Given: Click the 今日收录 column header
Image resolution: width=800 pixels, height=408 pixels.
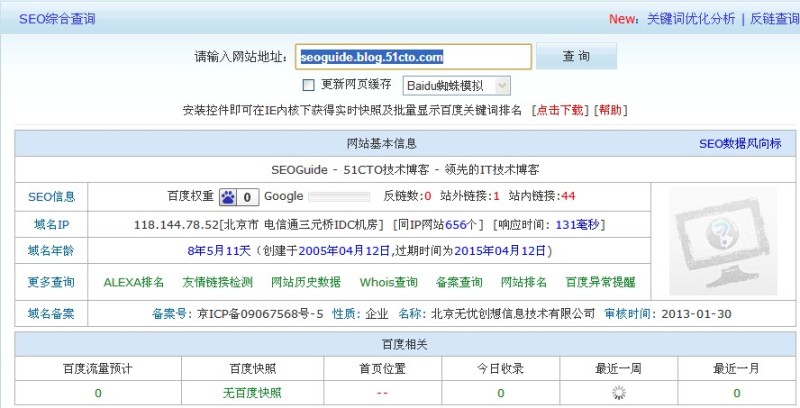Looking at the screenshot, I should tap(501, 369).
